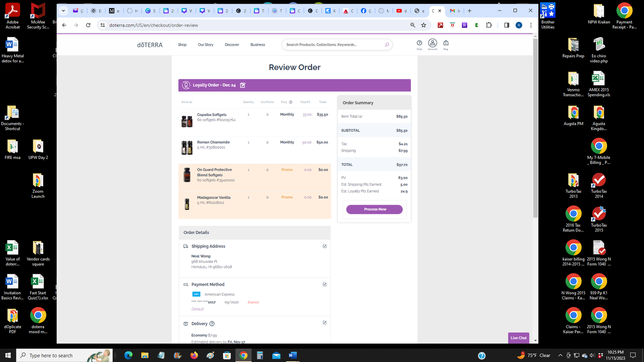Screen dimensions: 644x362
Task: Edit the Shipping Address
Action: click(325, 246)
